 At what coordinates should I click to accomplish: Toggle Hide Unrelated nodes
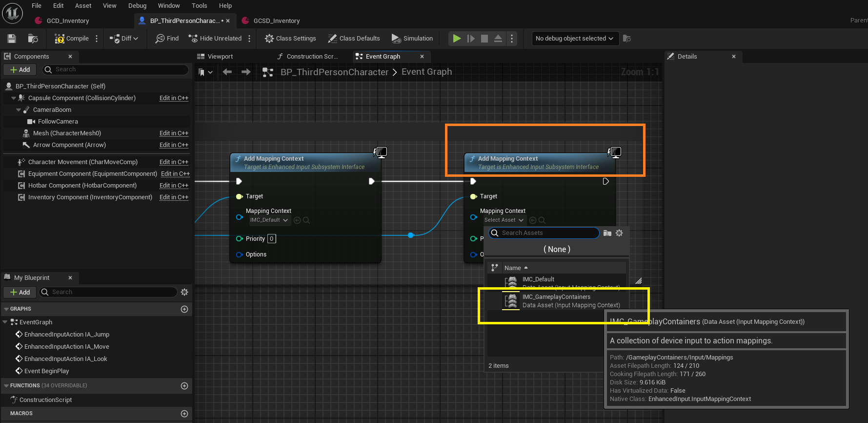click(215, 39)
